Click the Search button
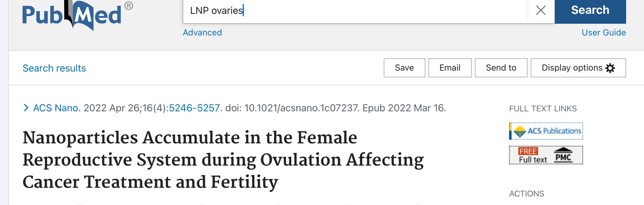The width and height of the screenshot is (644, 205). coord(590,10)
